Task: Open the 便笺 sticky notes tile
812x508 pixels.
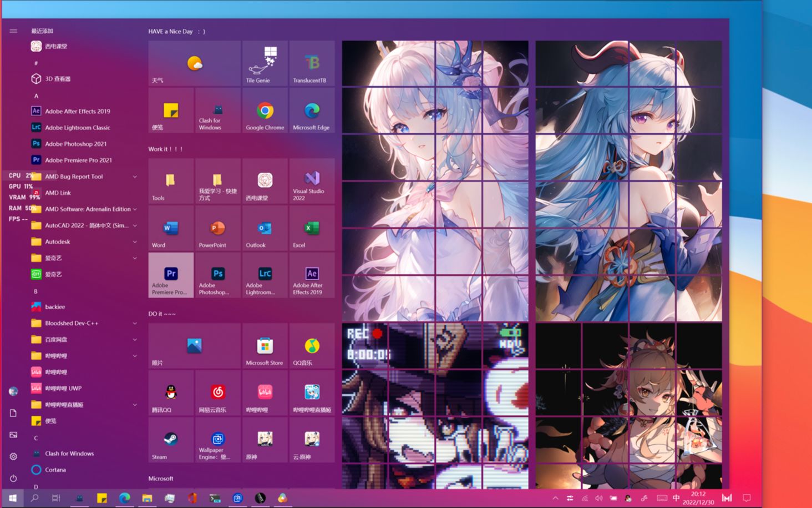Action: pos(171,110)
